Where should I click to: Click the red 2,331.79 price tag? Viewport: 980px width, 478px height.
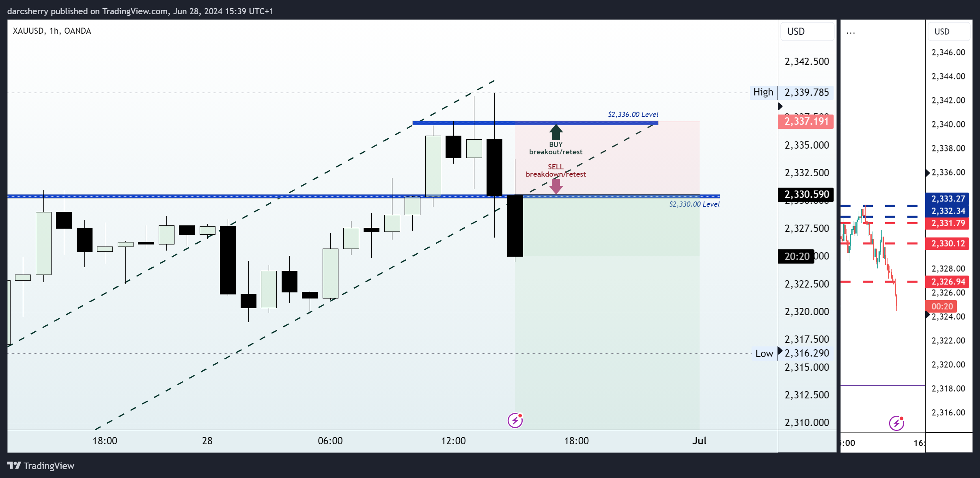948,223
